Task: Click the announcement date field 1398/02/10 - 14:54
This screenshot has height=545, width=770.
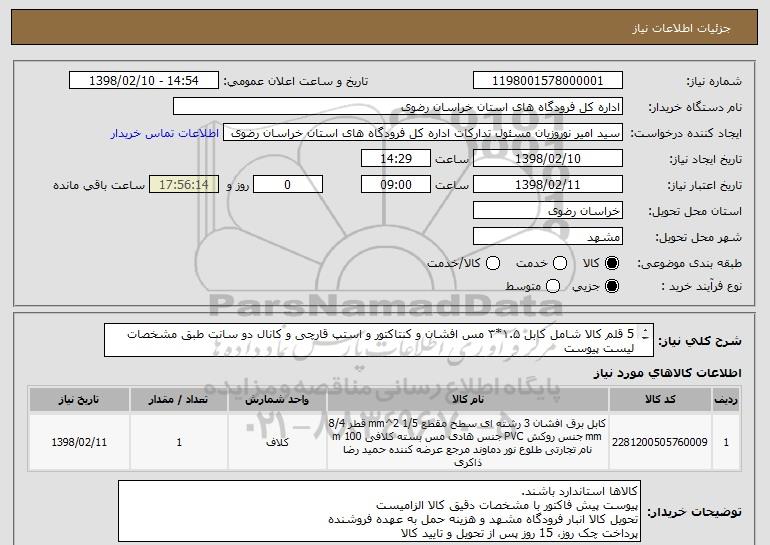Action: pos(144,81)
